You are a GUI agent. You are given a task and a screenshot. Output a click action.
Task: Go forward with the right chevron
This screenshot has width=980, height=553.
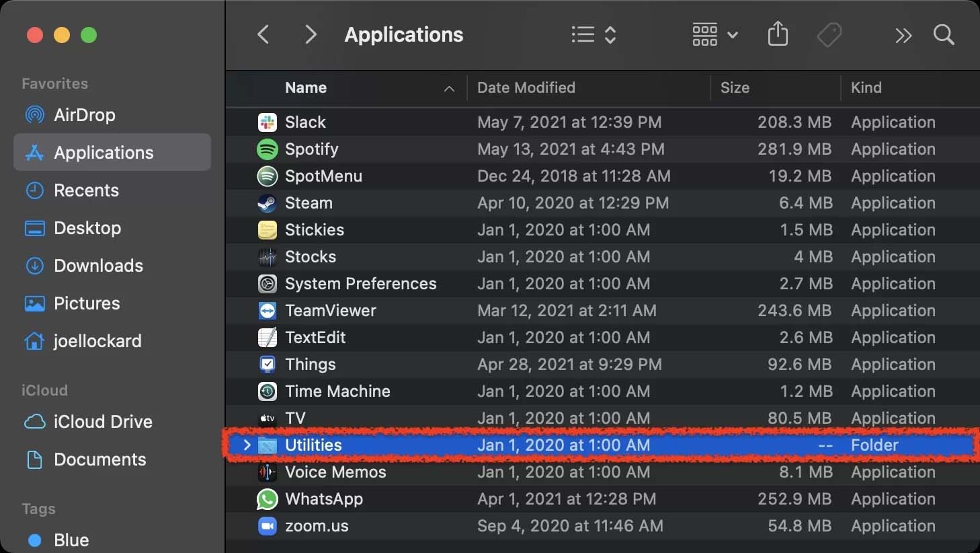[x=311, y=34]
